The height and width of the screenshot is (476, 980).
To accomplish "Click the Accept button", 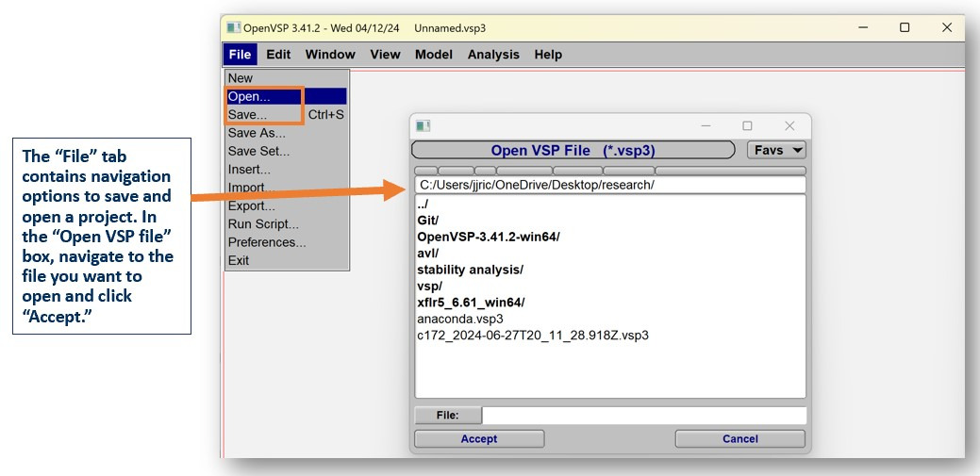I will tap(479, 438).
